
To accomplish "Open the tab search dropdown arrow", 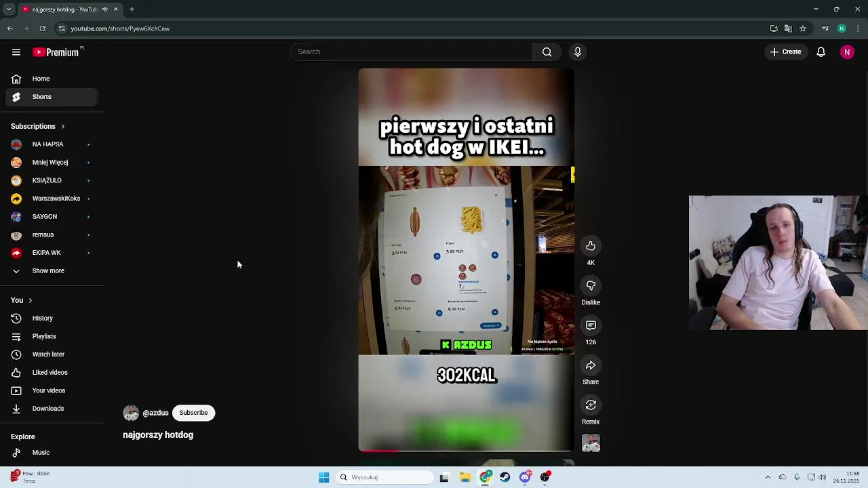I will point(8,9).
